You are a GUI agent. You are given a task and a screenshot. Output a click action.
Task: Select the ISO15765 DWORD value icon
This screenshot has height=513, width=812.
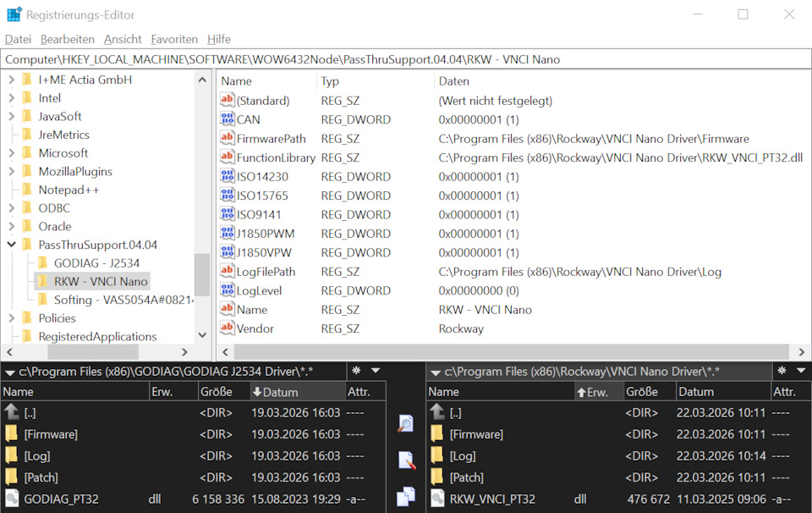(227, 196)
